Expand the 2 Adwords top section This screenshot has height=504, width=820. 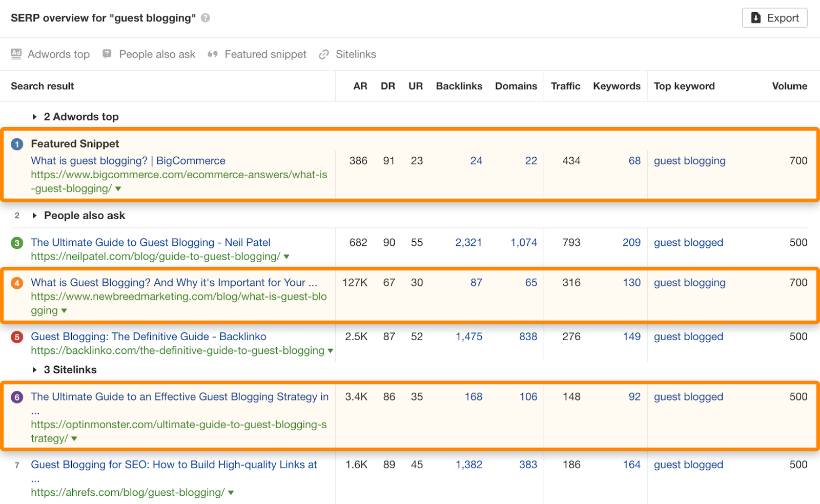[34, 116]
